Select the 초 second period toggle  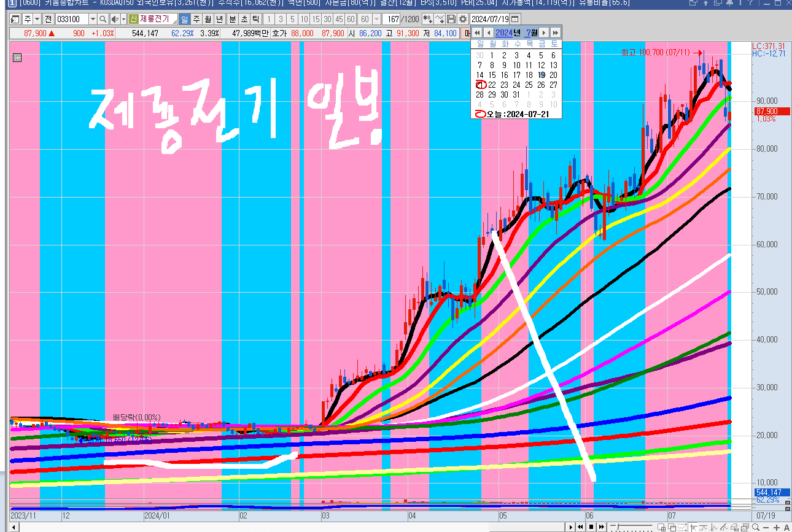[x=244, y=19]
